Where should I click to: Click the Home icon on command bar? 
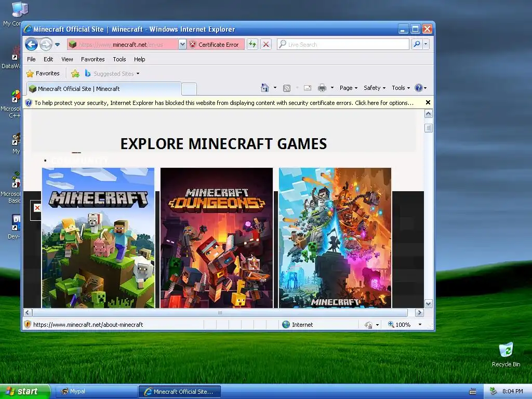[264, 88]
